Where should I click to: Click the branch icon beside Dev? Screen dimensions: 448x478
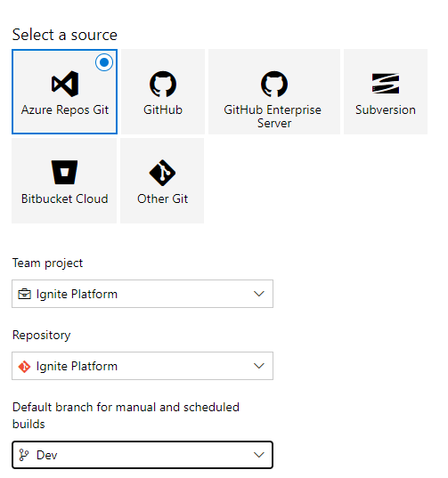[24, 455]
